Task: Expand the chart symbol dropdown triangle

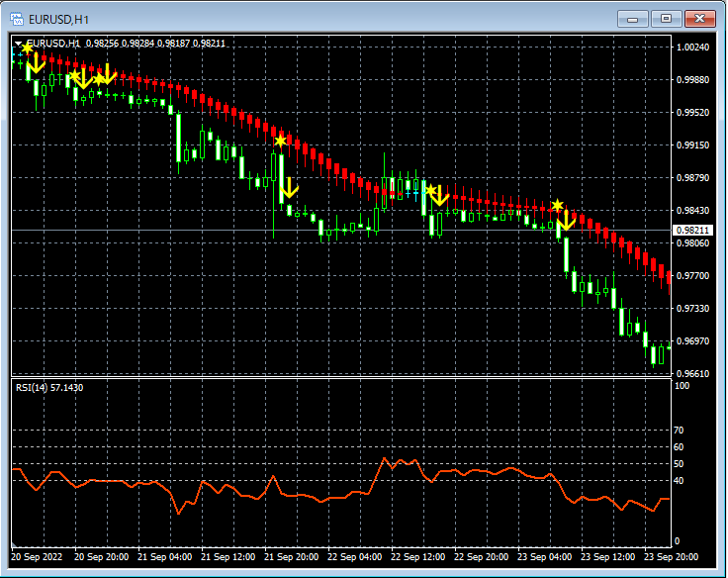Action: [x=18, y=44]
